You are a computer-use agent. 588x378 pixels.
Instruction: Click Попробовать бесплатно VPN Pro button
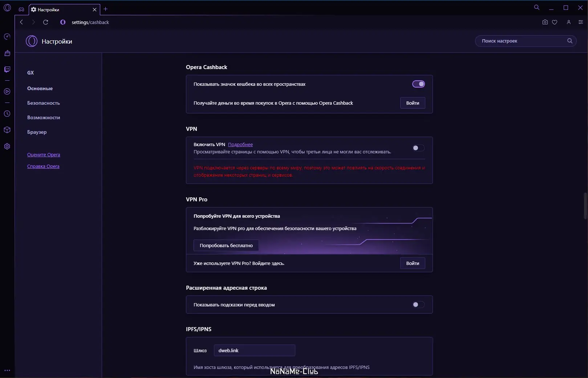click(226, 245)
